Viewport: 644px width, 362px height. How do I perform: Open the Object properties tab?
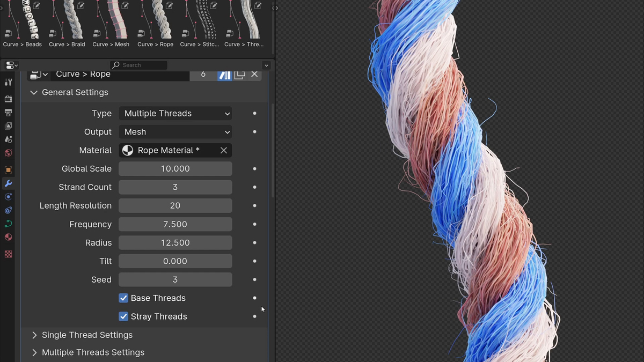8,169
